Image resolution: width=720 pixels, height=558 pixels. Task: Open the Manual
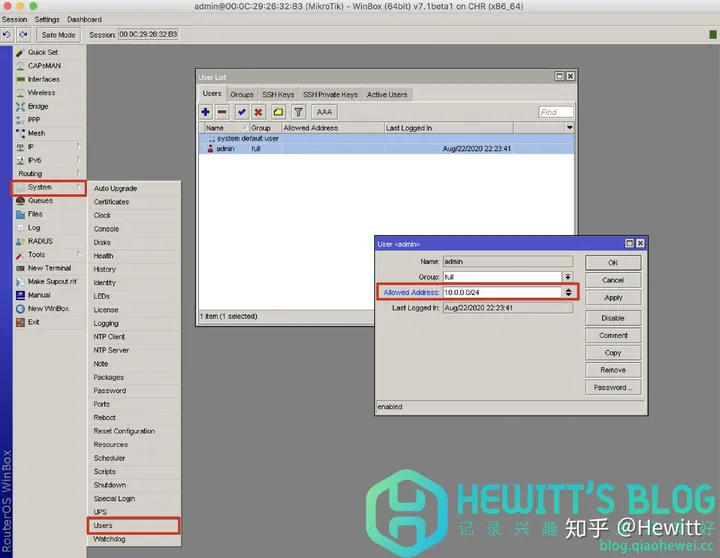tap(49, 295)
